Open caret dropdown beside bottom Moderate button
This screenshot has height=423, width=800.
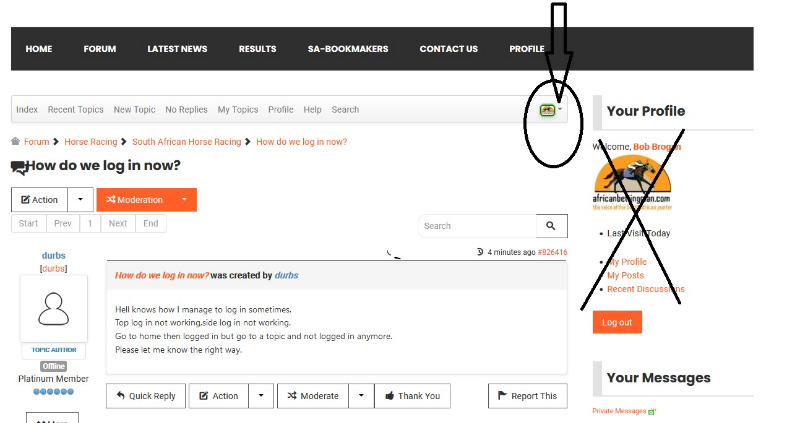(x=361, y=396)
